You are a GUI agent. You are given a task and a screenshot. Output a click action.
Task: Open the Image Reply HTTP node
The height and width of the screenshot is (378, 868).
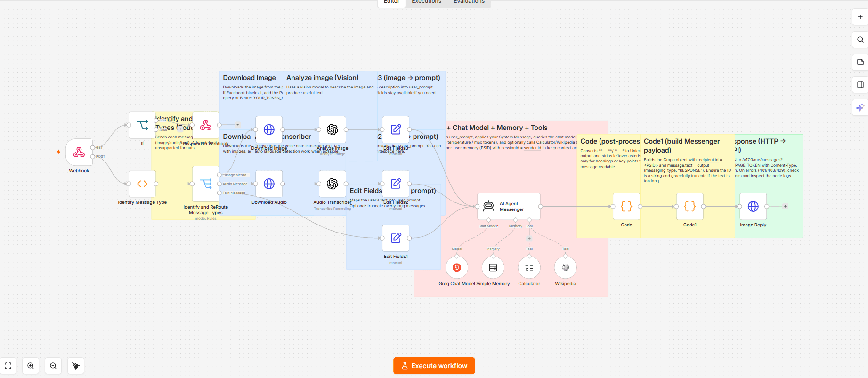pos(753,206)
